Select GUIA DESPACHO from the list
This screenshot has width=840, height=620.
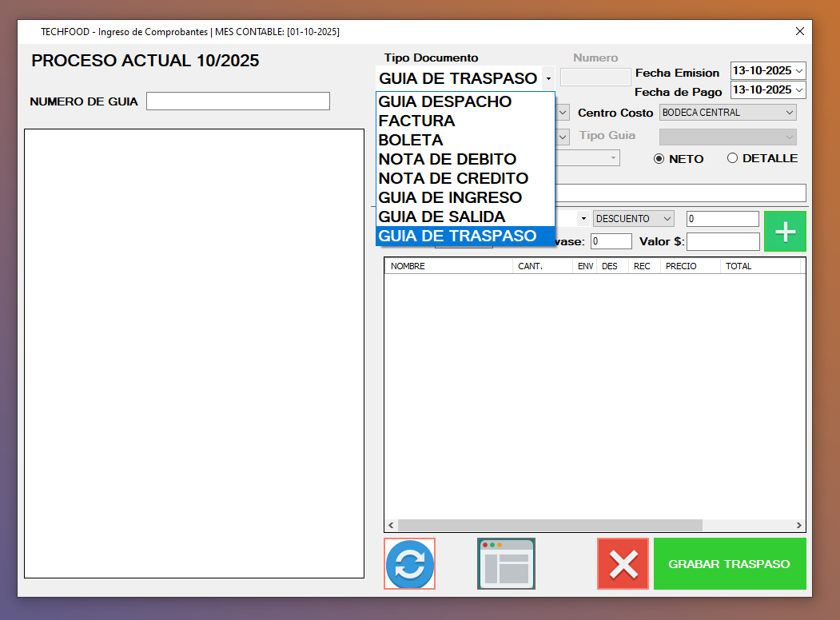pyautogui.click(x=444, y=101)
